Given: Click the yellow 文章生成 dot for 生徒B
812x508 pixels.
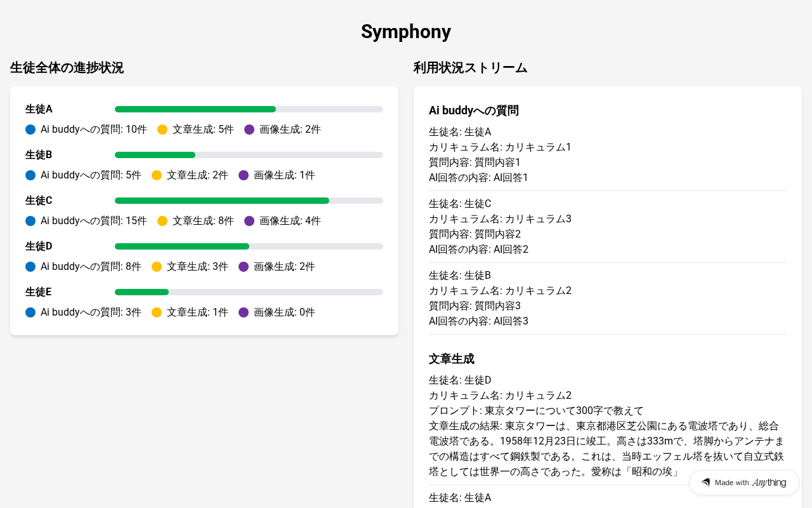Looking at the screenshot, I should pyautogui.click(x=157, y=175).
